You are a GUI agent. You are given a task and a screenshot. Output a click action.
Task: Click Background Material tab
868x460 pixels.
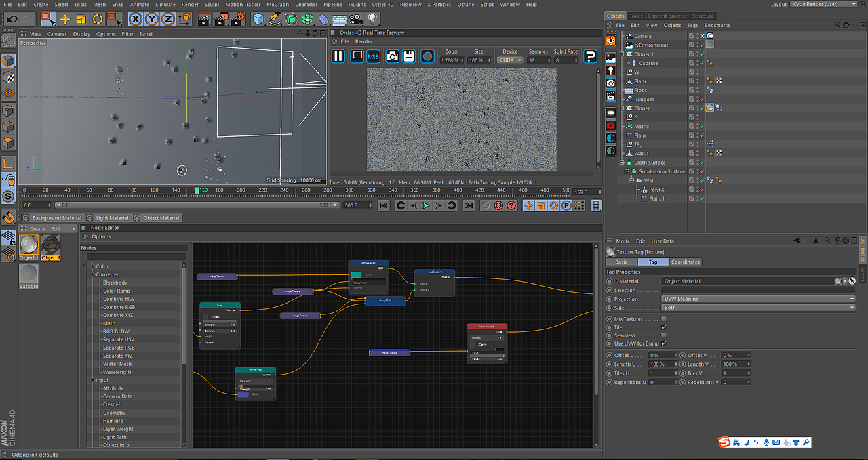pos(53,218)
